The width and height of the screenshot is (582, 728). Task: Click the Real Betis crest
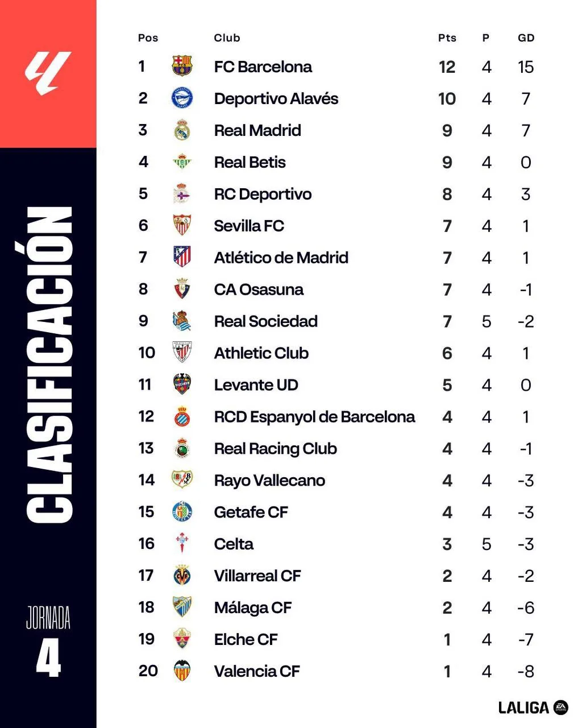[x=182, y=162]
